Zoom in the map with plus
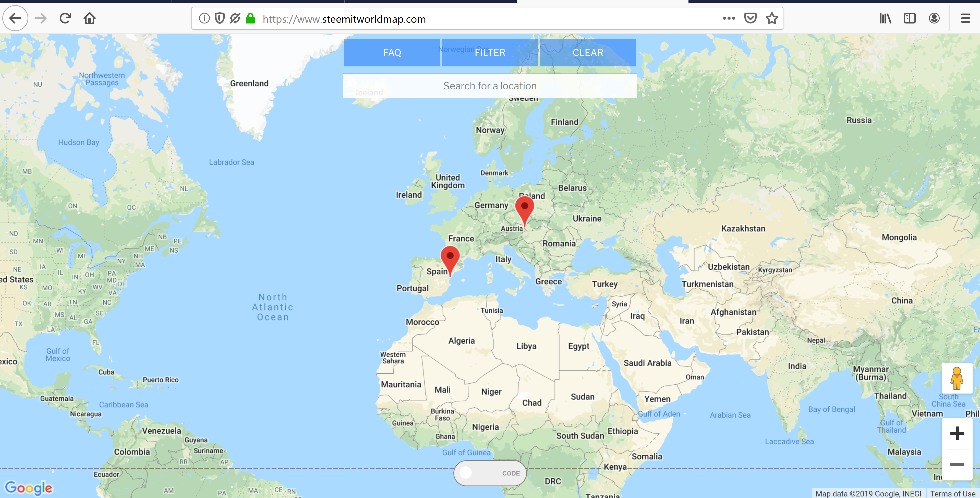This screenshot has width=980, height=498. point(957,433)
